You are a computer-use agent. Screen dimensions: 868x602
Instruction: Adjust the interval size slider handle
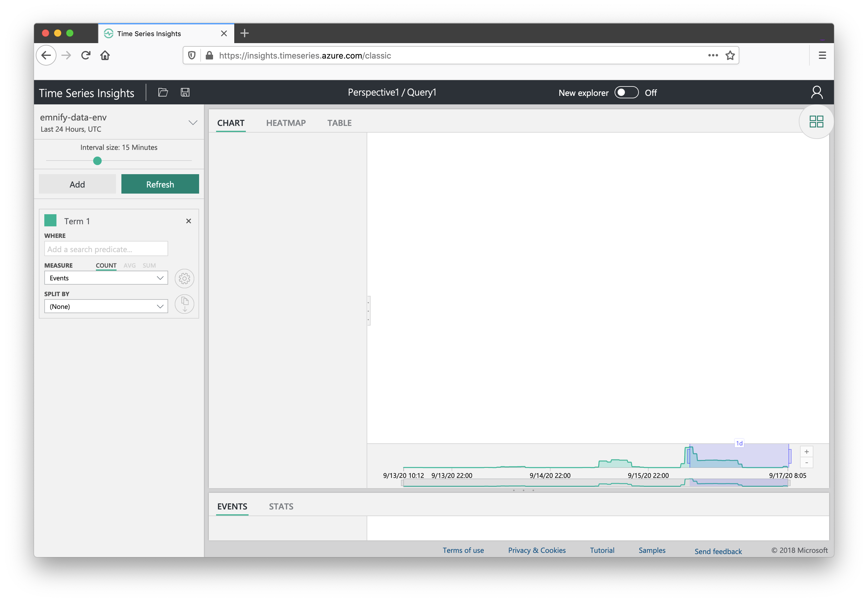coord(97,161)
